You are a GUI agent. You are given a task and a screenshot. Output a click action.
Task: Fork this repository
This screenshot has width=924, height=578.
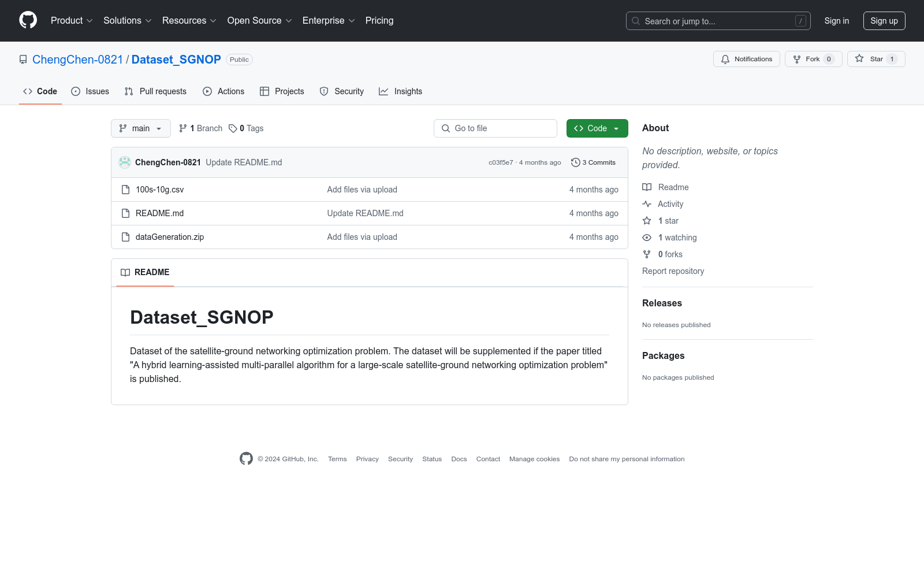pos(814,59)
